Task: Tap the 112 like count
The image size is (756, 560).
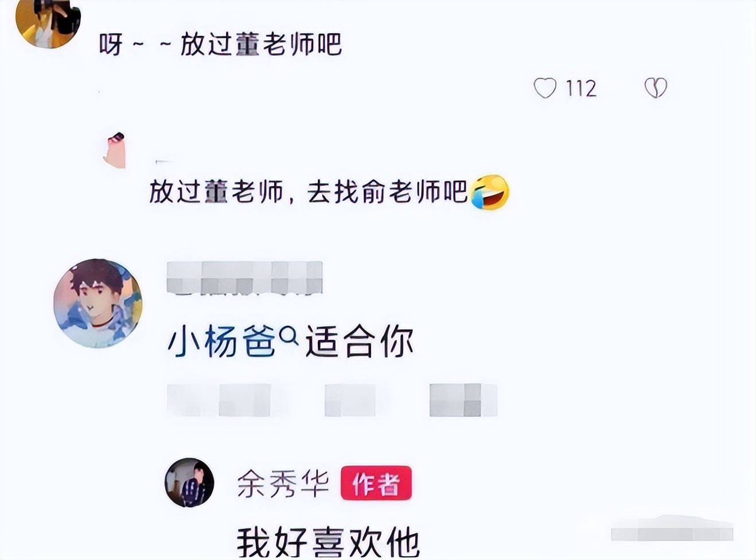Action: tap(581, 88)
